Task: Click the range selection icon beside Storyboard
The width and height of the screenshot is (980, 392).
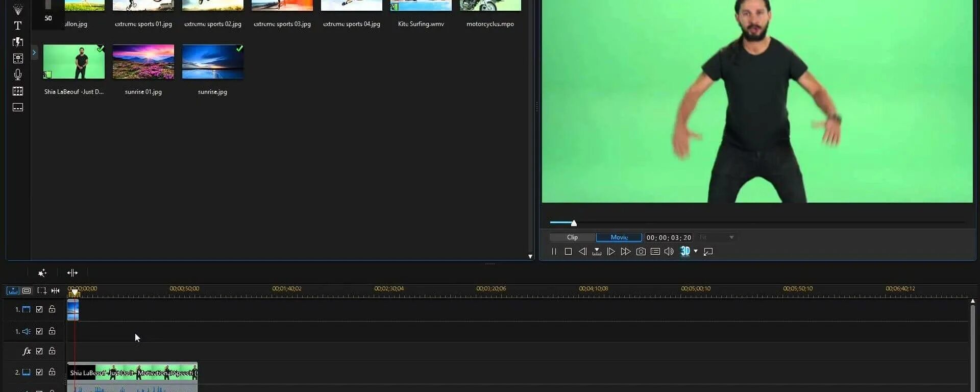Action: click(42, 290)
